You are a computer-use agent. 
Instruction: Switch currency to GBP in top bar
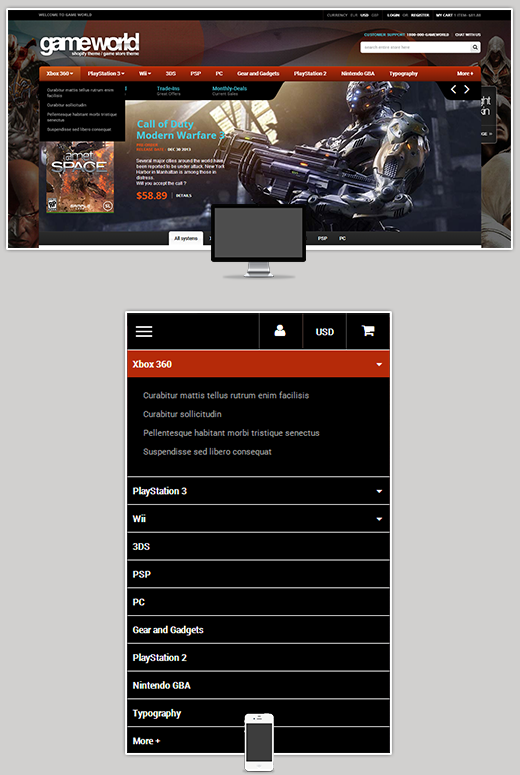[x=375, y=15]
